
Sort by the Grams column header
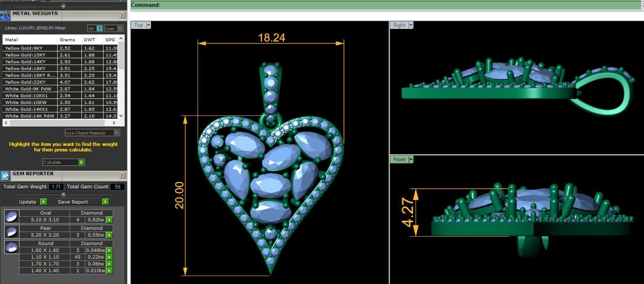coord(69,39)
